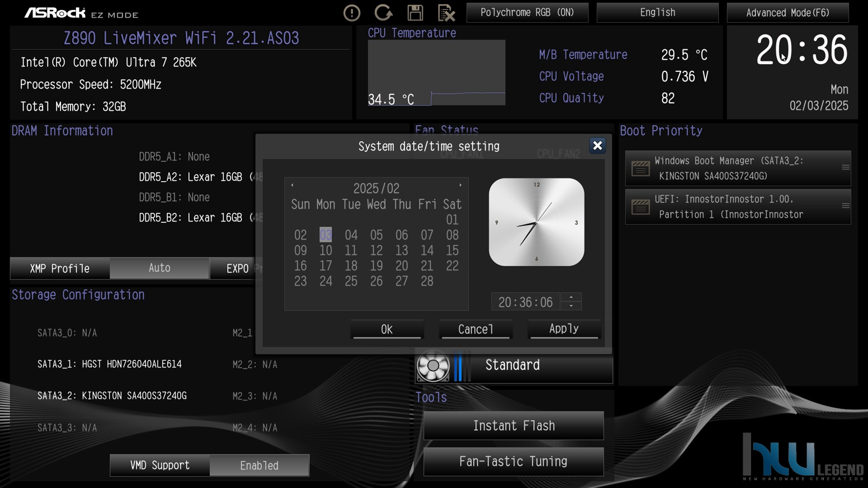Click SATA3_0: N/A entry

[x=67, y=333]
